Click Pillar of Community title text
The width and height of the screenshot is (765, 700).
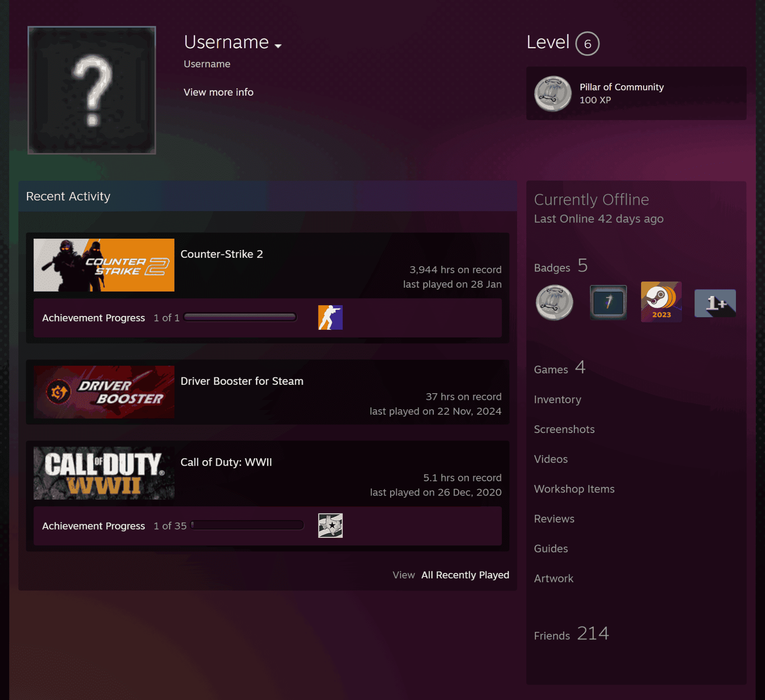pyautogui.click(x=622, y=87)
